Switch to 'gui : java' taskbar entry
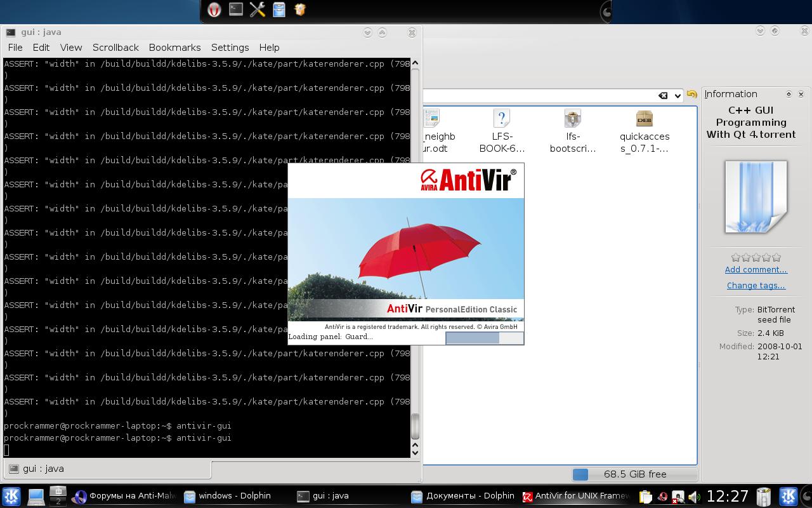Viewport: 812px width, 508px height. tap(349, 496)
